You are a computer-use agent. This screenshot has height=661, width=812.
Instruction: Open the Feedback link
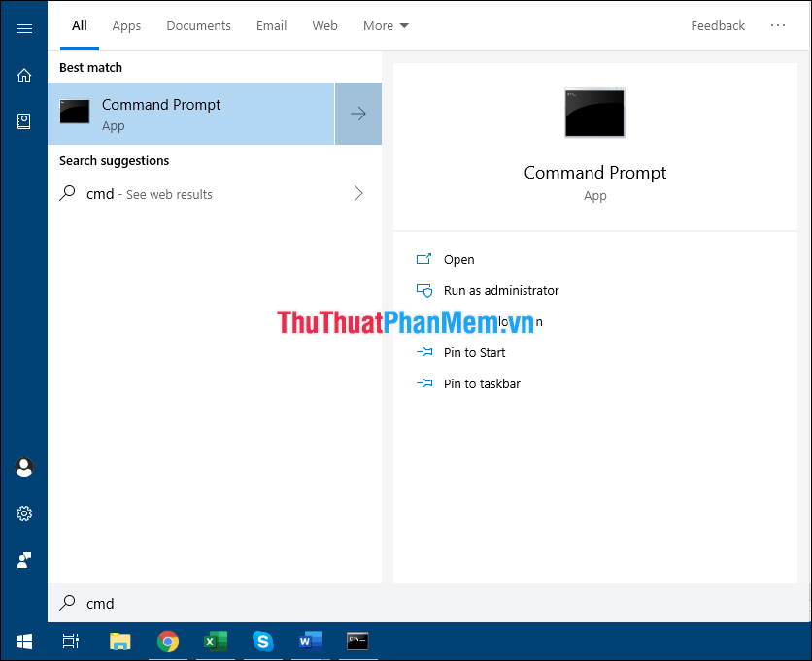tap(718, 25)
